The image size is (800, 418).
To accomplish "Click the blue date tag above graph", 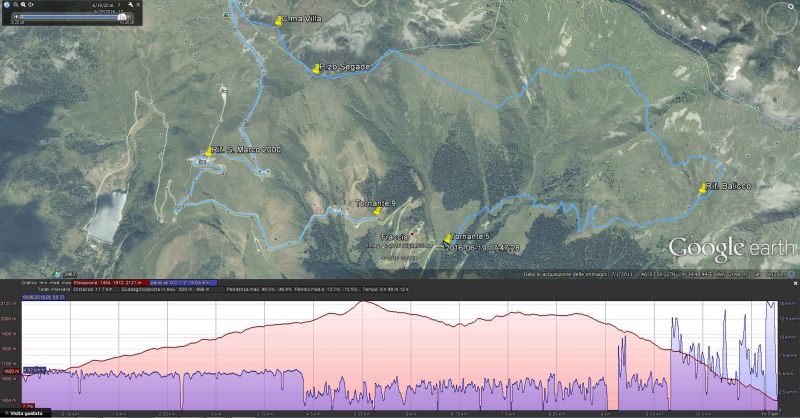I will [x=43, y=297].
